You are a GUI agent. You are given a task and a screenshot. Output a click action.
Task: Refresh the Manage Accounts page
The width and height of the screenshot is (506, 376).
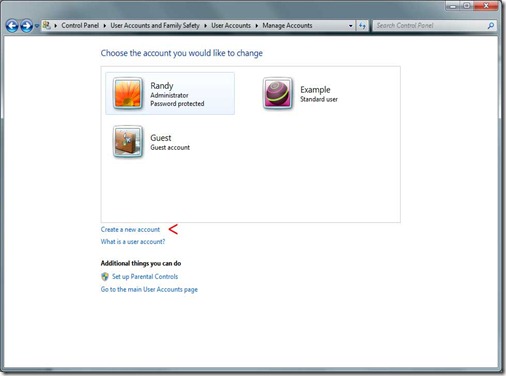362,26
